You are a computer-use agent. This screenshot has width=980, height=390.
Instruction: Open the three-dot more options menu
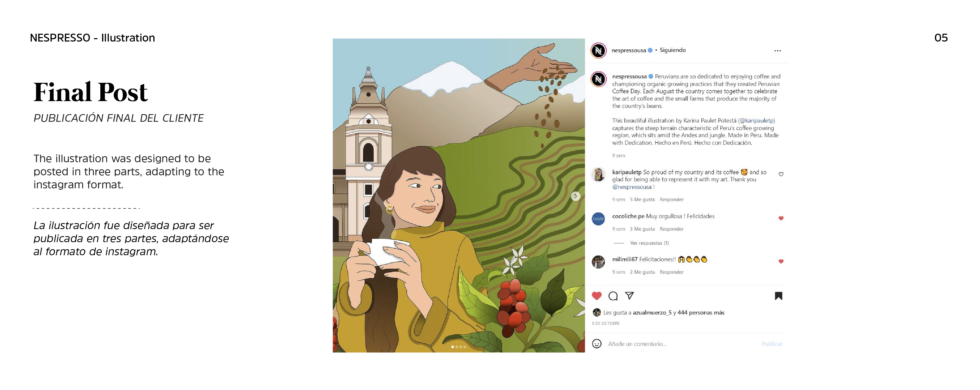(778, 51)
